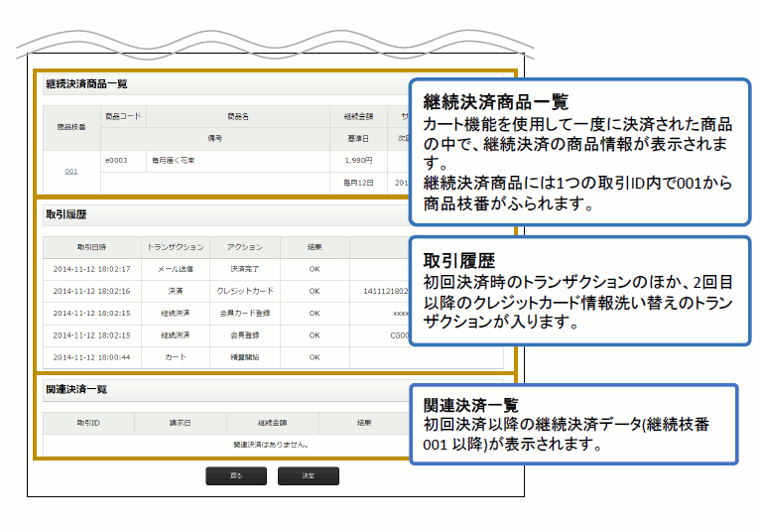Image resolution: width=760 pixels, height=532 pixels.
Task: Select the e0003 product code cell
Action: click(x=115, y=159)
